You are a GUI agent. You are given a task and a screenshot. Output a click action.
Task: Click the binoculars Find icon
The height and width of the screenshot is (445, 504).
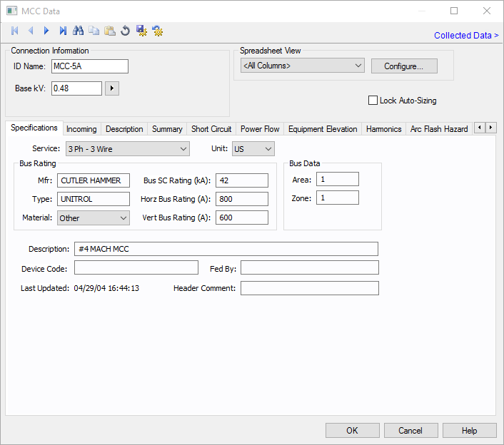pos(79,31)
